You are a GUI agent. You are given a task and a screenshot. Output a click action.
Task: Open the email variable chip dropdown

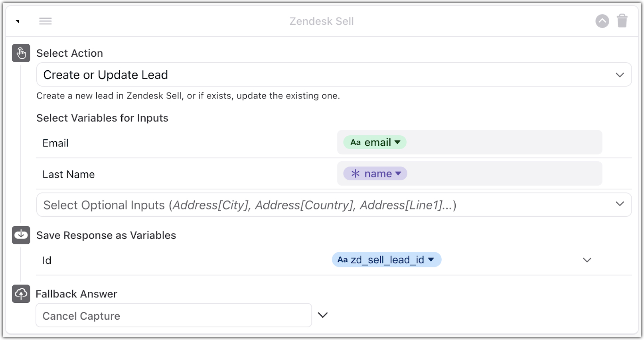click(397, 142)
